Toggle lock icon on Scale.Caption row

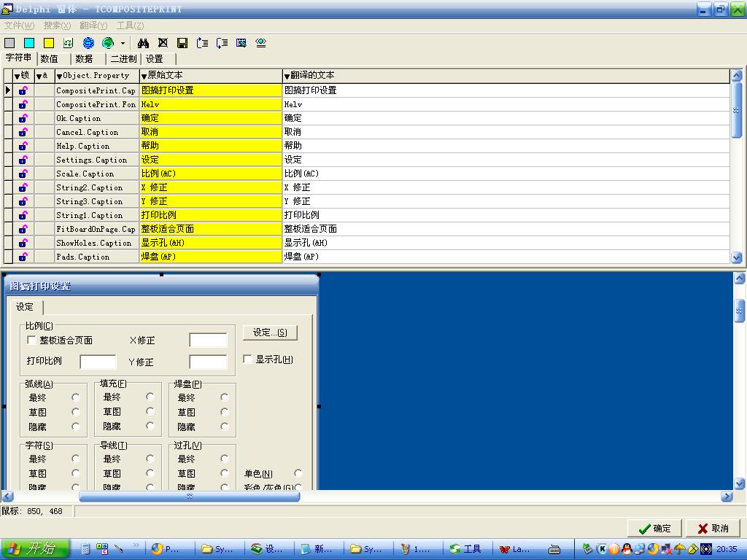click(x=23, y=174)
